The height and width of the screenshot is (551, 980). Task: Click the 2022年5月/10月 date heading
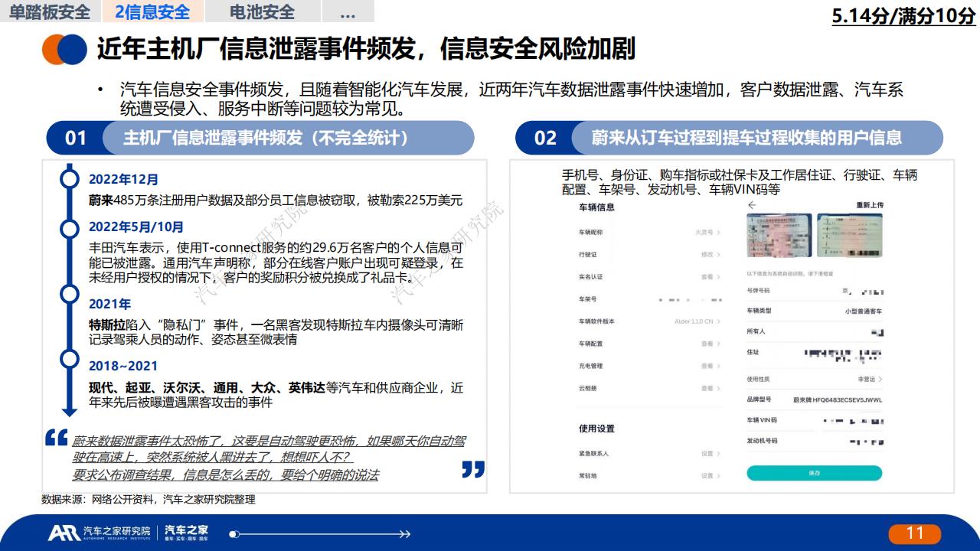click(136, 227)
